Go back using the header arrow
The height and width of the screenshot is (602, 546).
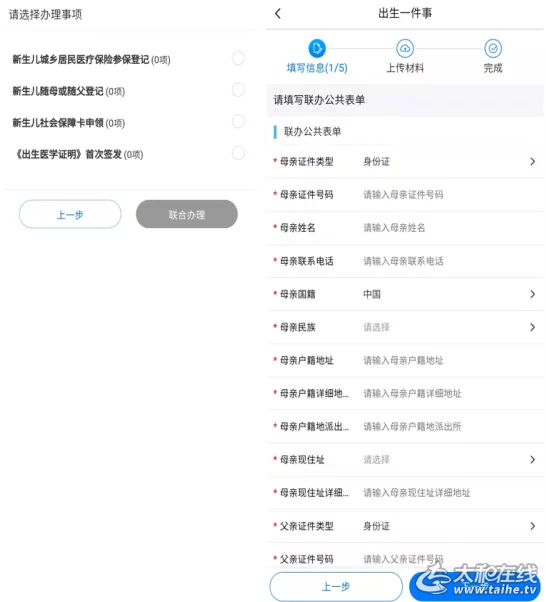(x=278, y=14)
